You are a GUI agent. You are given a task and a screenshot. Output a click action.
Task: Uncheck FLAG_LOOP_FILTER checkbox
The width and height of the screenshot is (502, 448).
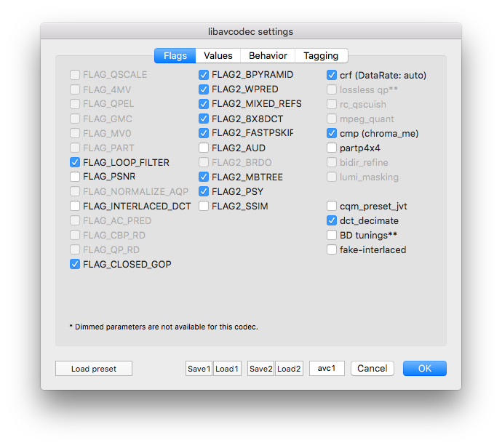pyautogui.click(x=75, y=163)
